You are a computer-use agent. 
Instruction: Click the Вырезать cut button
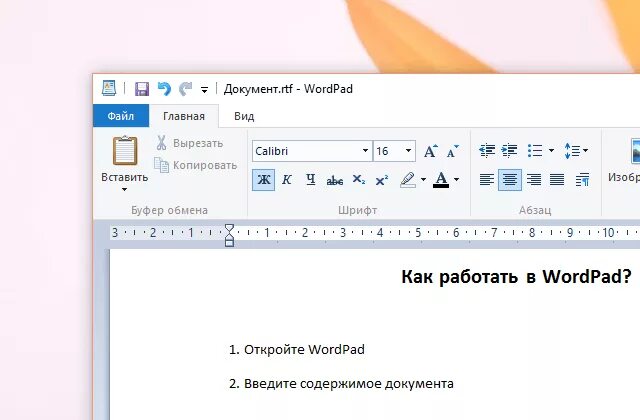[x=189, y=143]
